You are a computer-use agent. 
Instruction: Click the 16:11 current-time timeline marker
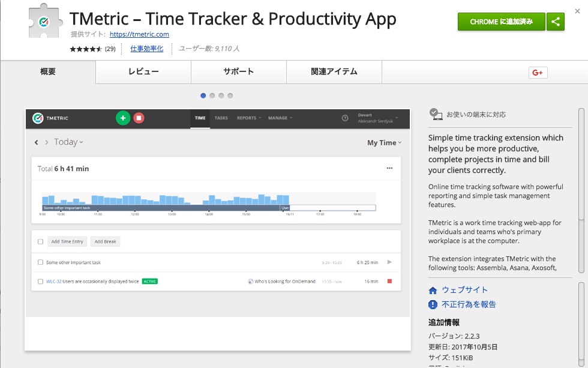(x=289, y=214)
